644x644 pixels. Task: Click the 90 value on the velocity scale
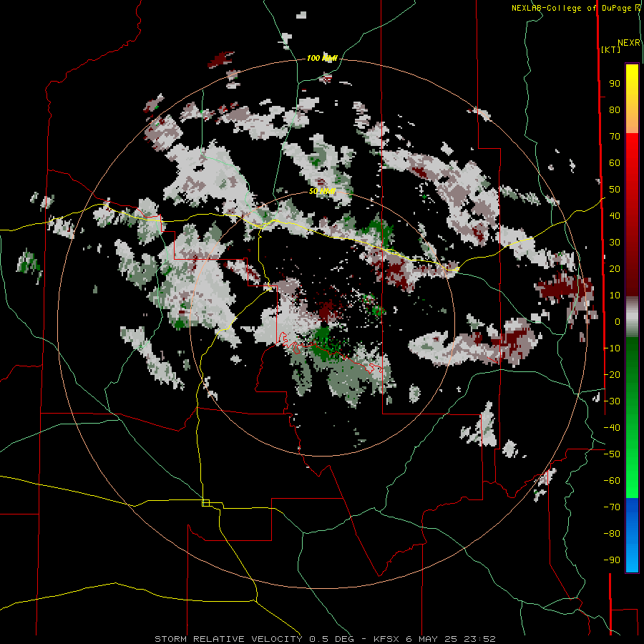click(615, 84)
